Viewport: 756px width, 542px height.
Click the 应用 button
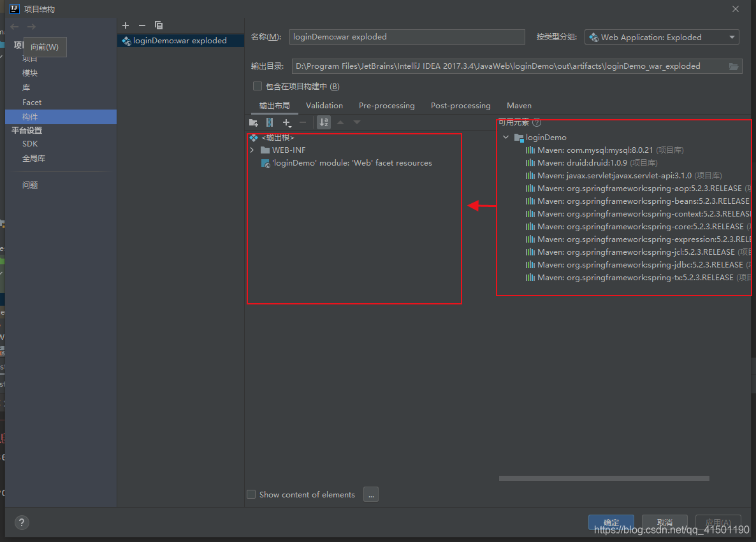tap(718, 522)
